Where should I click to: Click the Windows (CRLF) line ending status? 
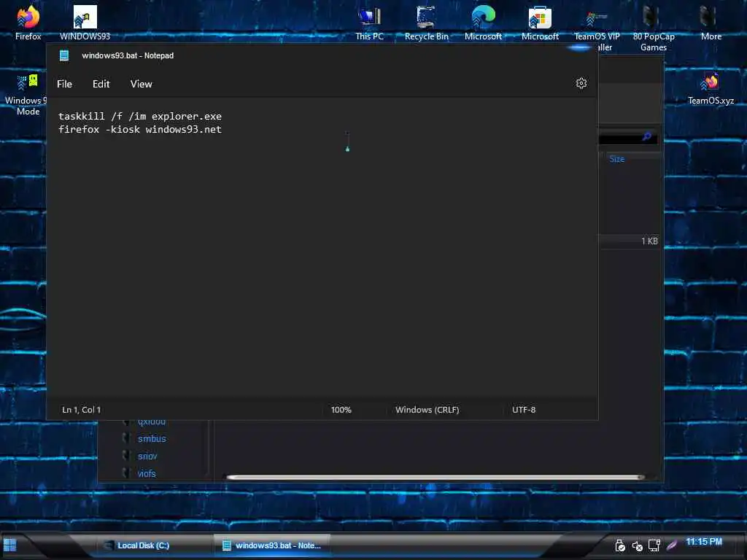[x=427, y=410]
